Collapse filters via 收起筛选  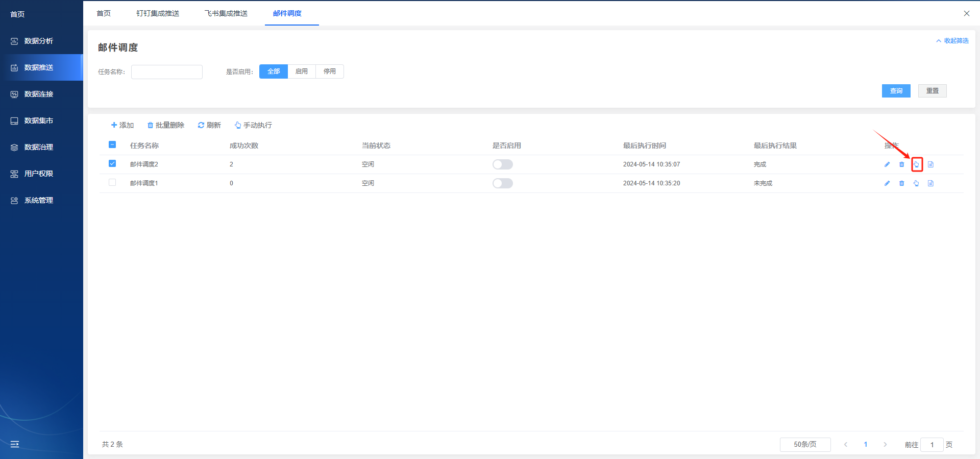[952, 41]
